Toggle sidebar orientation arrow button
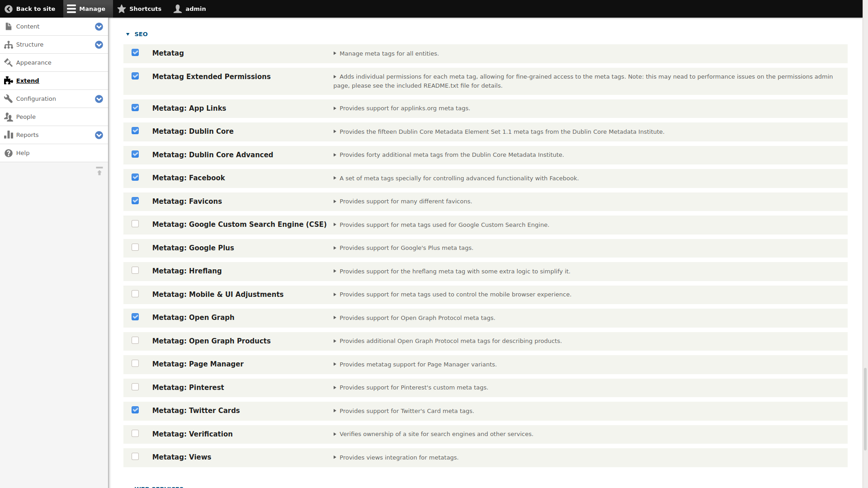Screen dimensions: 868x488 point(99,171)
